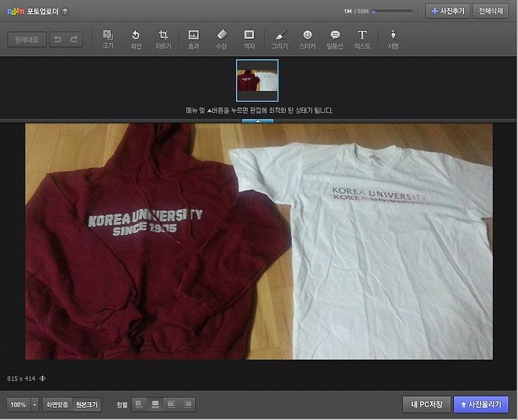The image size is (518, 420).
Task: Expand the zoom list arrow beside 100%
Action: coord(35,404)
